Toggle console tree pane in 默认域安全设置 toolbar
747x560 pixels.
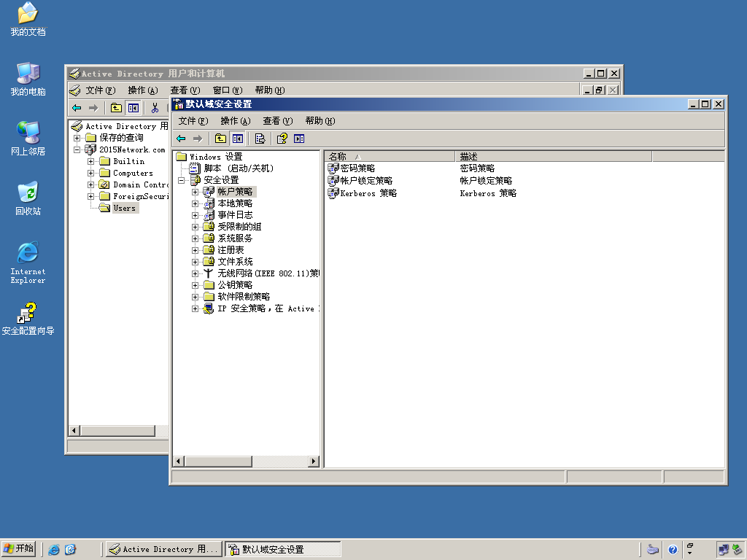(x=237, y=139)
